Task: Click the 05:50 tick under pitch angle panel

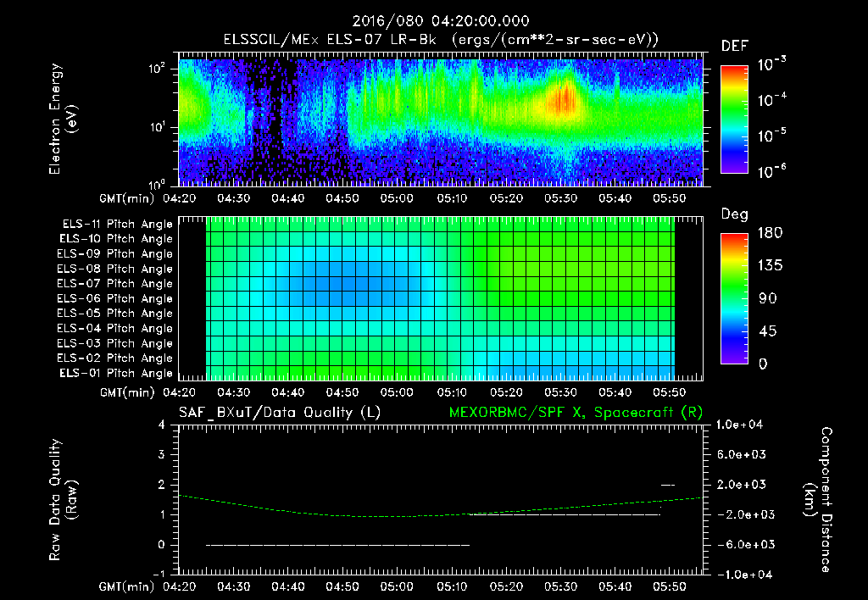Action: pyautogui.click(x=670, y=392)
